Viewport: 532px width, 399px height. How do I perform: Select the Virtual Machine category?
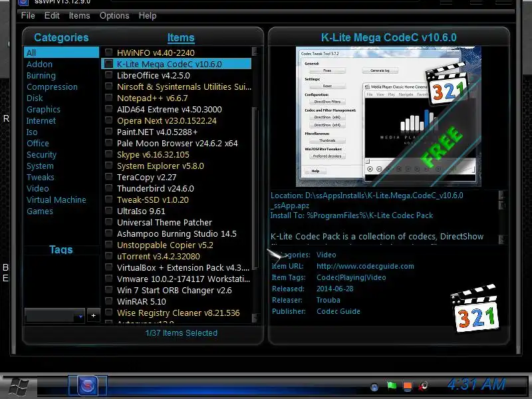(x=57, y=200)
